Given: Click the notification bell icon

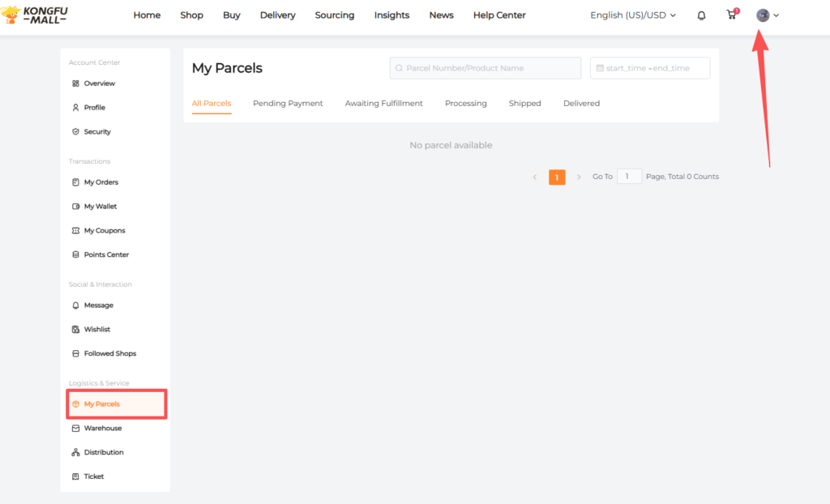Looking at the screenshot, I should 701,15.
